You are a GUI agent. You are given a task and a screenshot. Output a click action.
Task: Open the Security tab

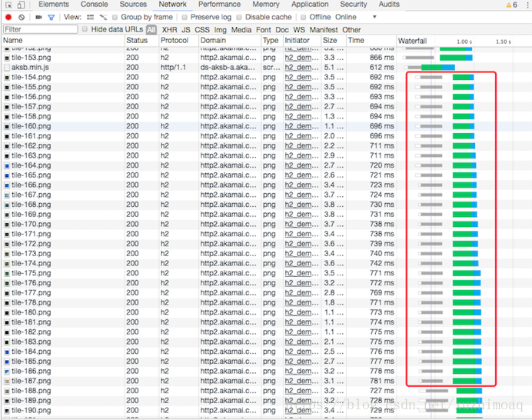point(354,5)
